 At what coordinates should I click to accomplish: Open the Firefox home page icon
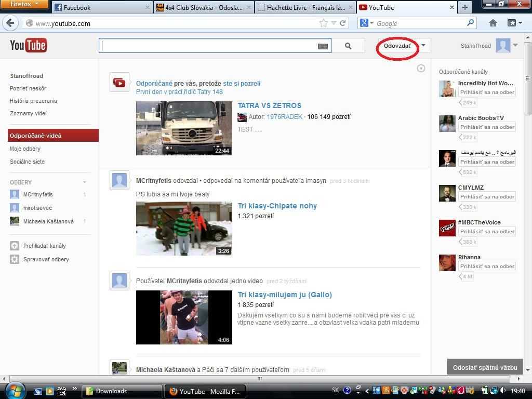click(493, 23)
